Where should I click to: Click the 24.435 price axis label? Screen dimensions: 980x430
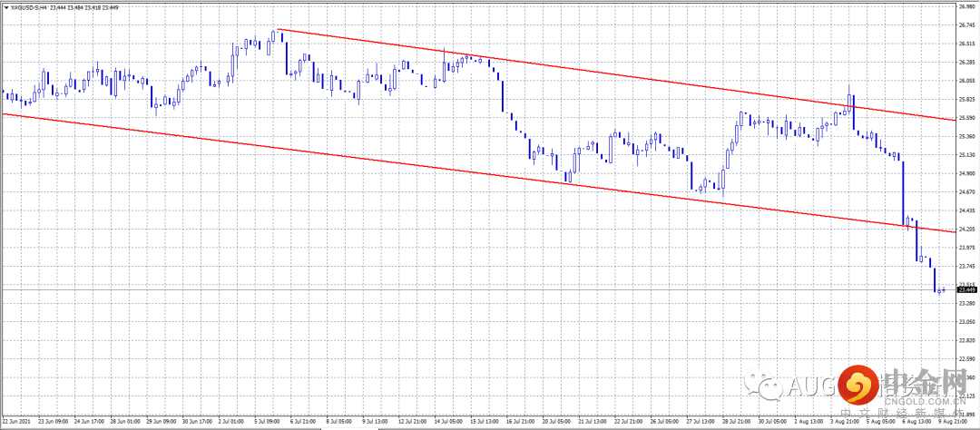point(966,210)
